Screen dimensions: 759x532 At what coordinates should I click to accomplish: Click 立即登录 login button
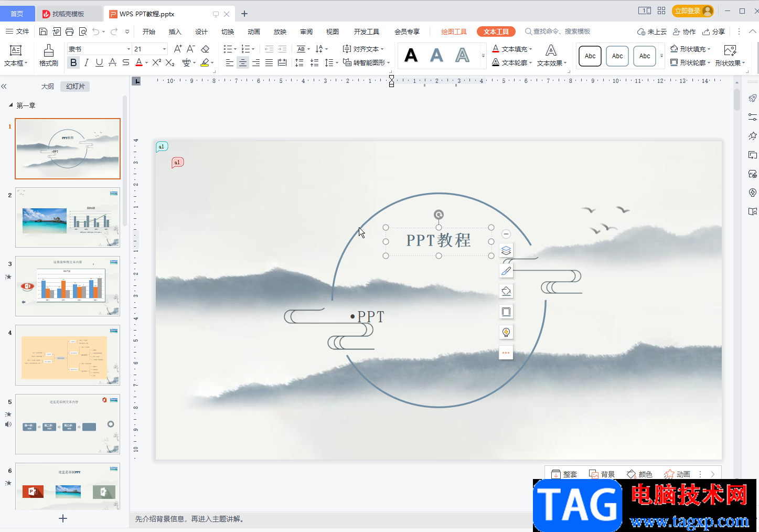(693, 10)
